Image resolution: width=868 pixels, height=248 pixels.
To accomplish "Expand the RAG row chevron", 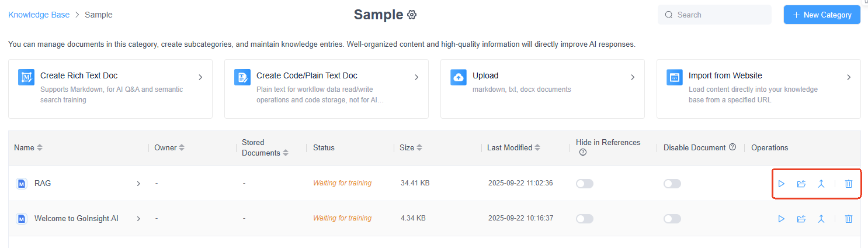I will pos(138,184).
